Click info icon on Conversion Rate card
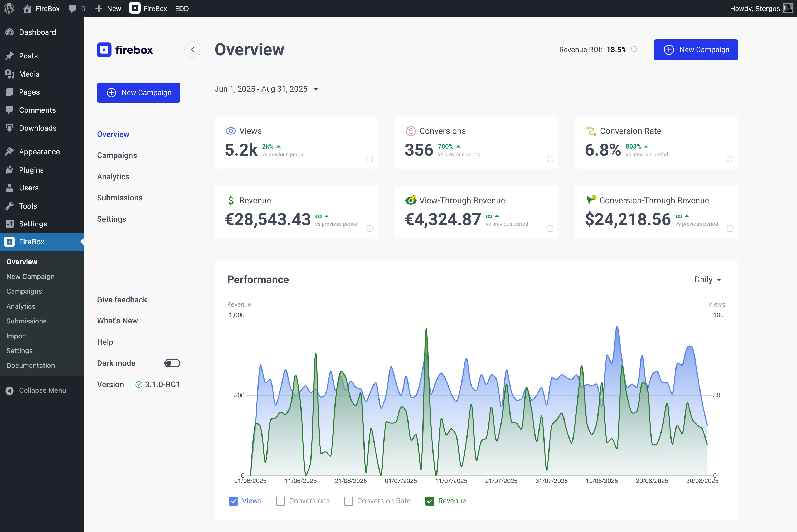 point(730,159)
